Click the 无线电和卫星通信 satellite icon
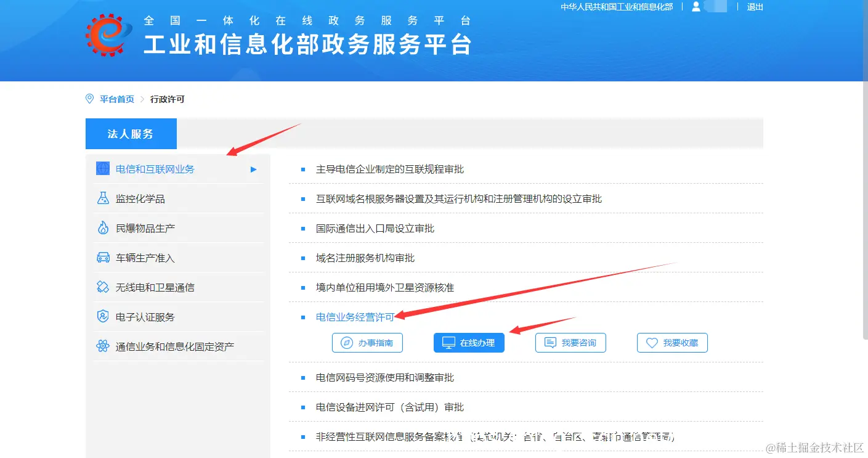This screenshot has width=868, height=458. (103, 287)
